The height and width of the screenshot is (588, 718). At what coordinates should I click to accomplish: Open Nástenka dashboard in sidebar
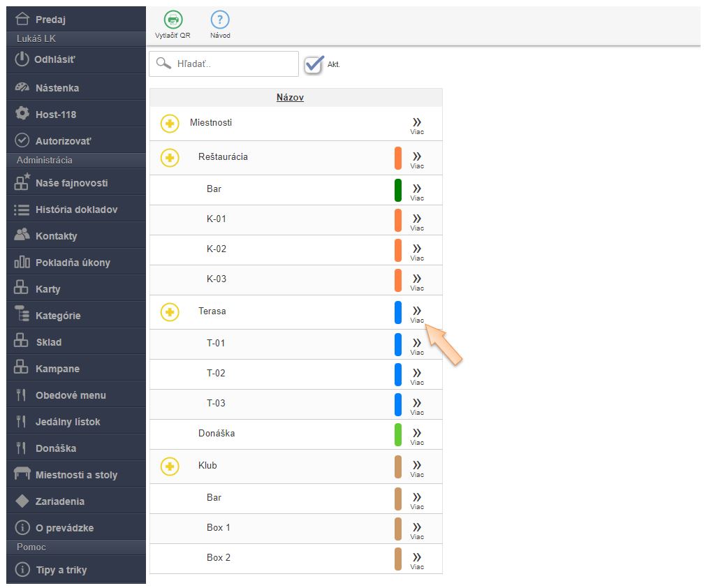(x=57, y=88)
